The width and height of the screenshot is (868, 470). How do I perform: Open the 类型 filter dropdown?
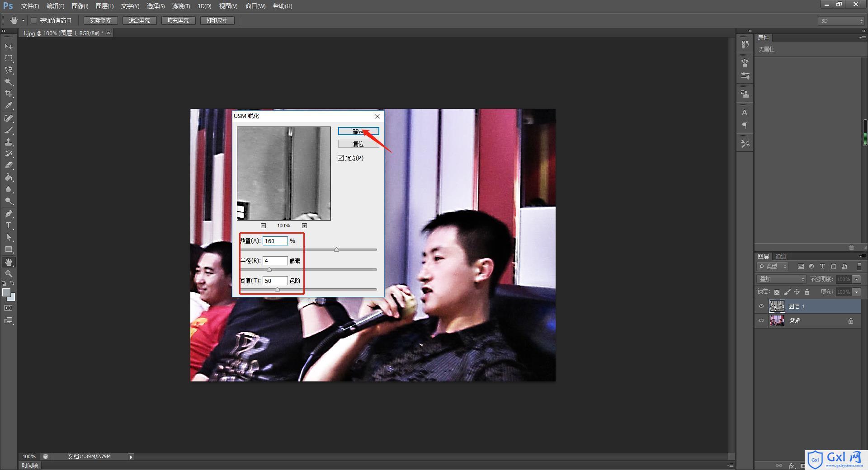773,267
